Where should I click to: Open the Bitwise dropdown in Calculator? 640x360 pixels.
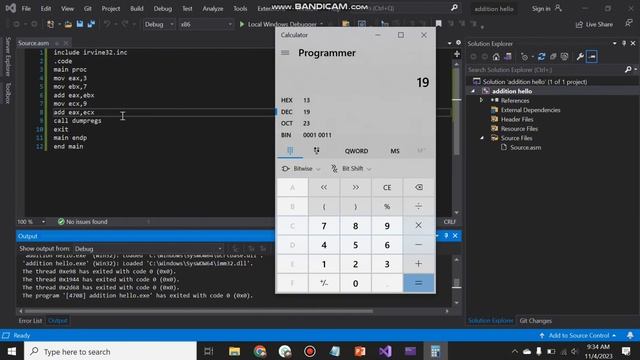pyautogui.click(x=301, y=169)
